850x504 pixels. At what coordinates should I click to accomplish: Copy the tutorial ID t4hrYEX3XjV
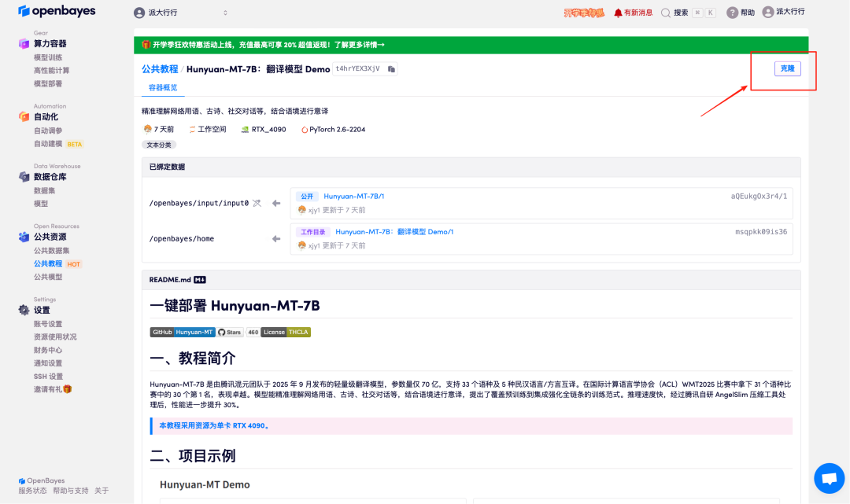pyautogui.click(x=391, y=69)
